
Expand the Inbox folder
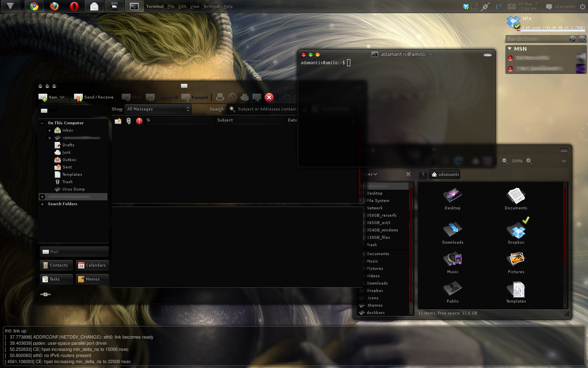coord(49,131)
